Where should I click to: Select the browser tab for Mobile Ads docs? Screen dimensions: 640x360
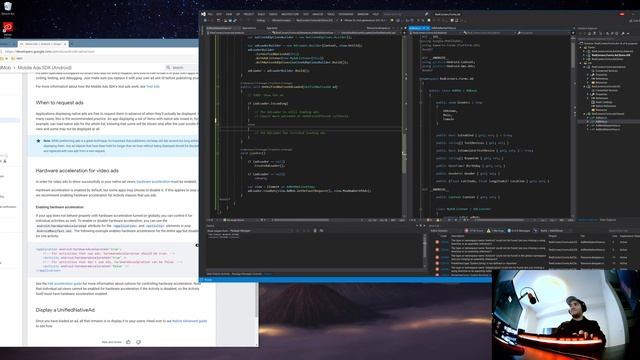pos(42,44)
